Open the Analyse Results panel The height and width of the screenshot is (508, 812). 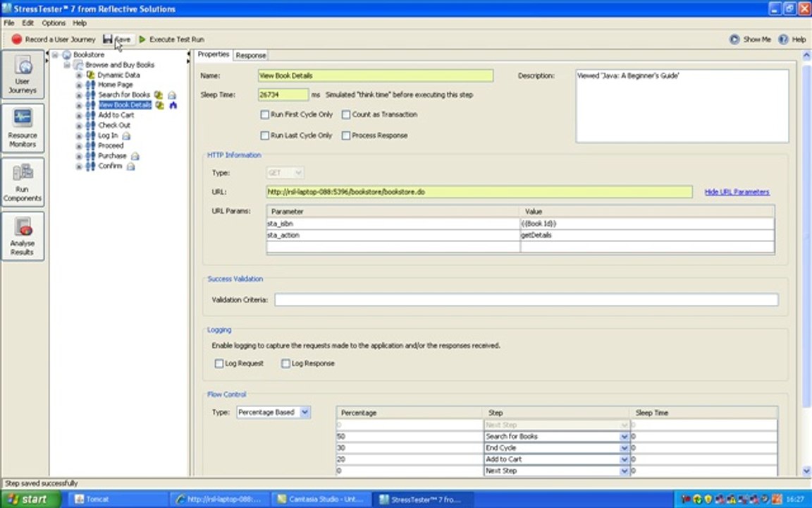click(x=23, y=236)
